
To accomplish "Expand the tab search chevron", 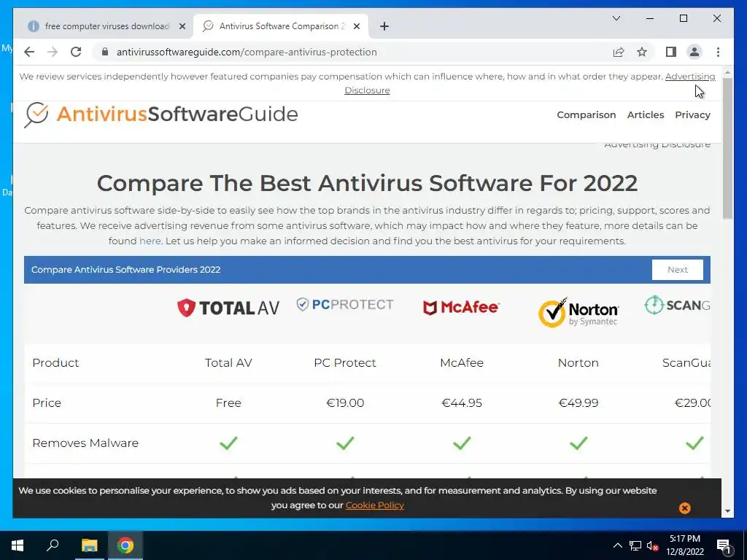I will (616, 18).
